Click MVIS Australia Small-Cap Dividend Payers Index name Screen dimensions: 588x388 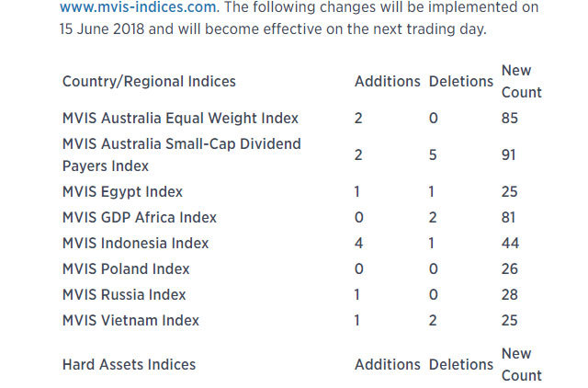pos(181,155)
